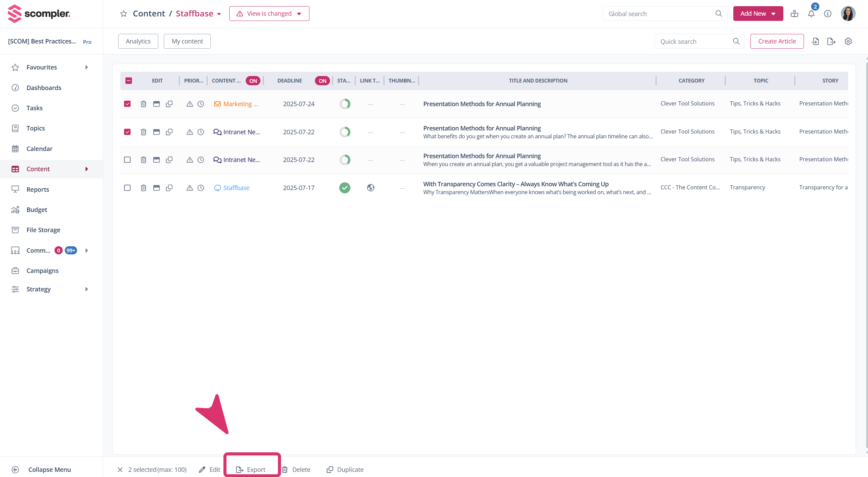Select the Staffbase row checkbox
The width and height of the screenshot is (868, 477).
coord(127,188)
